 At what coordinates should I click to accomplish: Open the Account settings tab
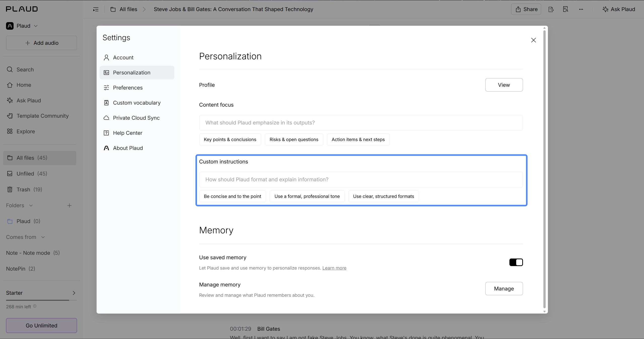click(137, 58)
